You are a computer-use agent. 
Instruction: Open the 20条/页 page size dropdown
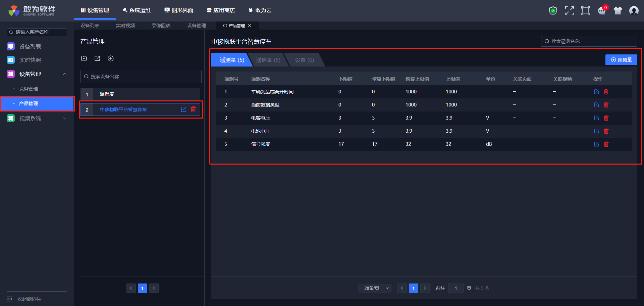[x=375, y=288]
